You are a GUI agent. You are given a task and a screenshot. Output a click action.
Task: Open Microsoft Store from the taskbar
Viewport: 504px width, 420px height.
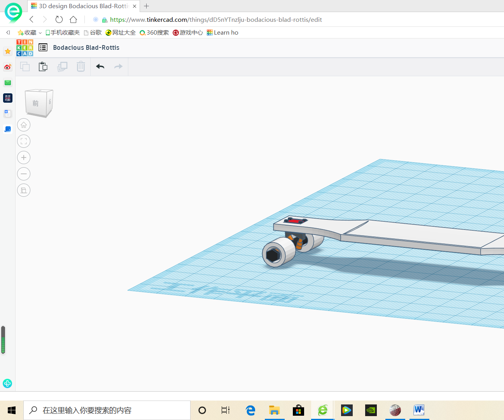298,410
